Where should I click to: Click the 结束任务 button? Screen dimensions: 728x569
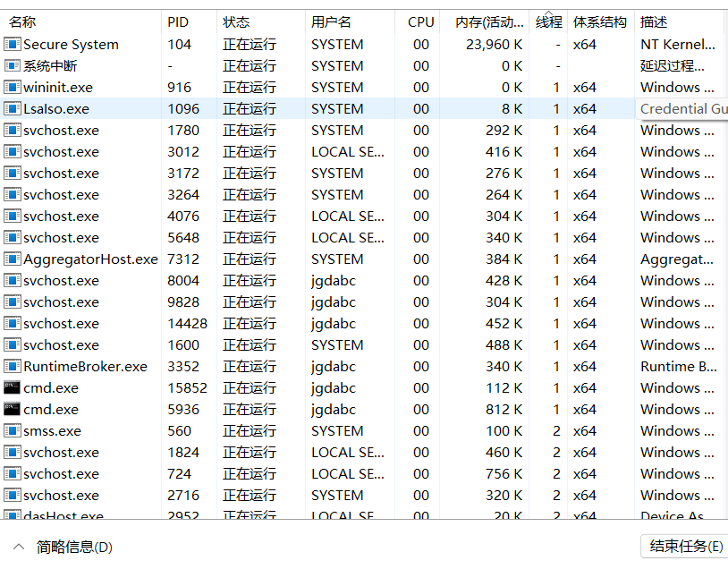[685, 547]
